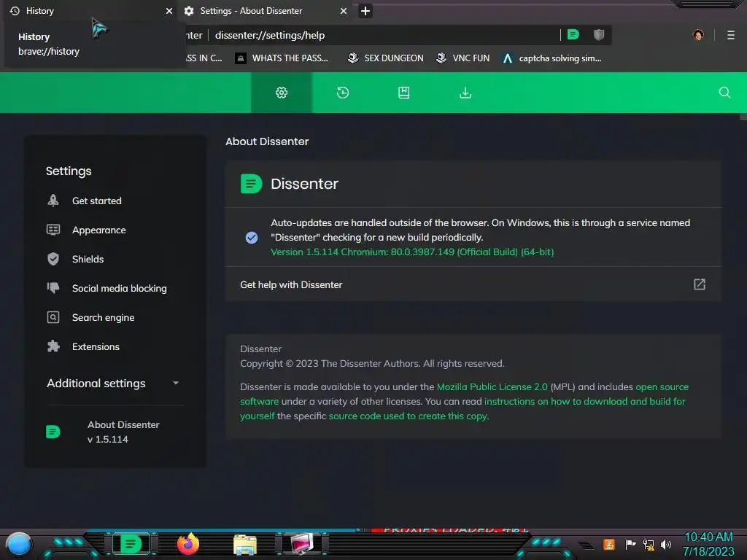Screen dimensions: 747x560
Task: Click the Dissenter comment icon in address bar
Action: (x=573, y=35)
